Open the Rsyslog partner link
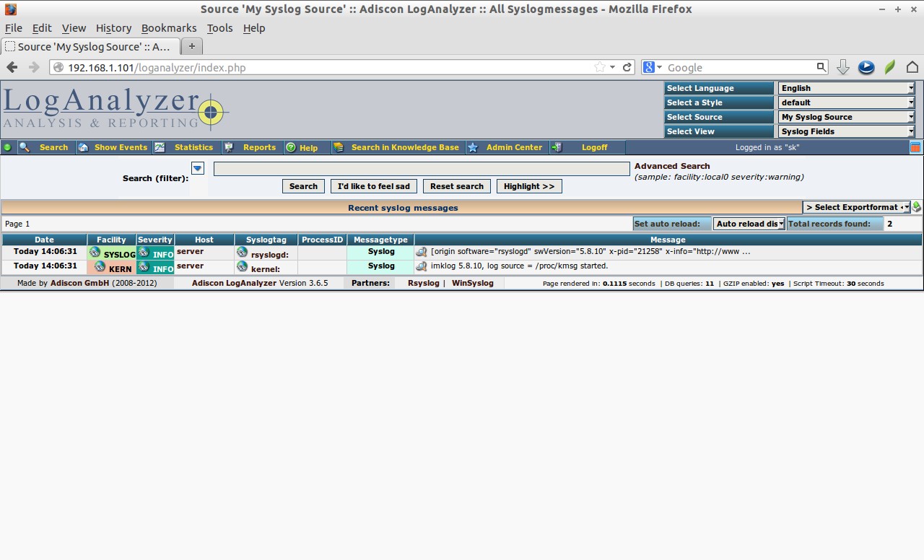The height and width of the screenshot is (560, 924). 423,284
